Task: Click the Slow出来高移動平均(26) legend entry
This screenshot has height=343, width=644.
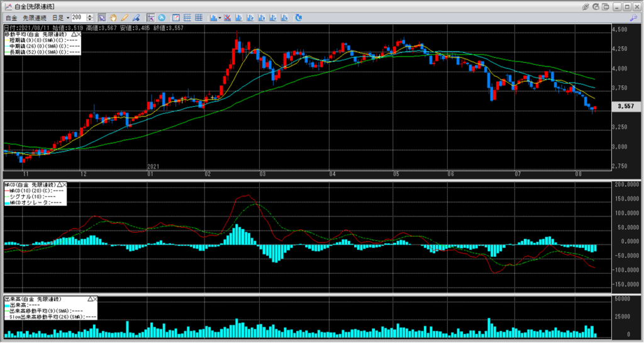Action: [x=50, y=317]
